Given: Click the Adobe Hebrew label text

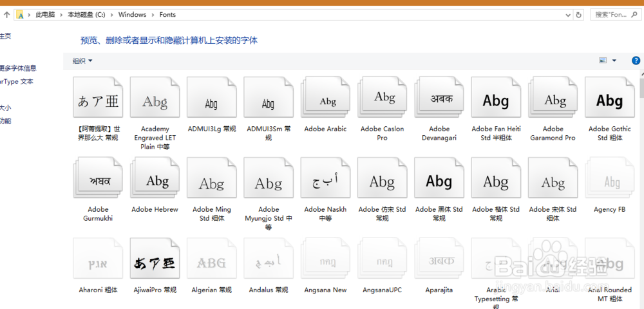Looking at the screenshot, I should [155, 209].
